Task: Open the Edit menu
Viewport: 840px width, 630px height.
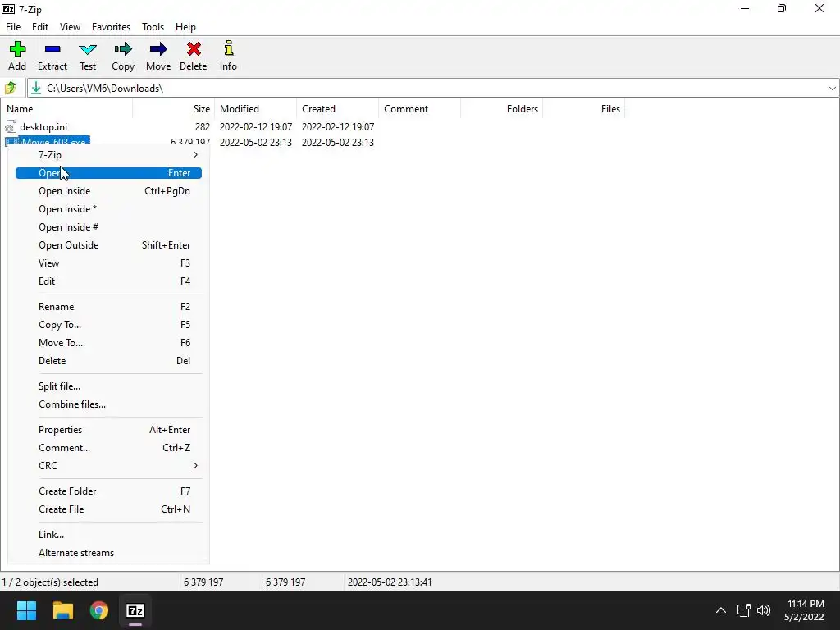Action: pos(40,27)
